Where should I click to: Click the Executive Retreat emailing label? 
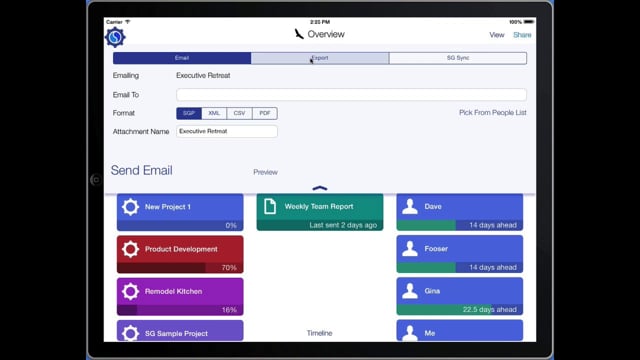tap(203, 76)
